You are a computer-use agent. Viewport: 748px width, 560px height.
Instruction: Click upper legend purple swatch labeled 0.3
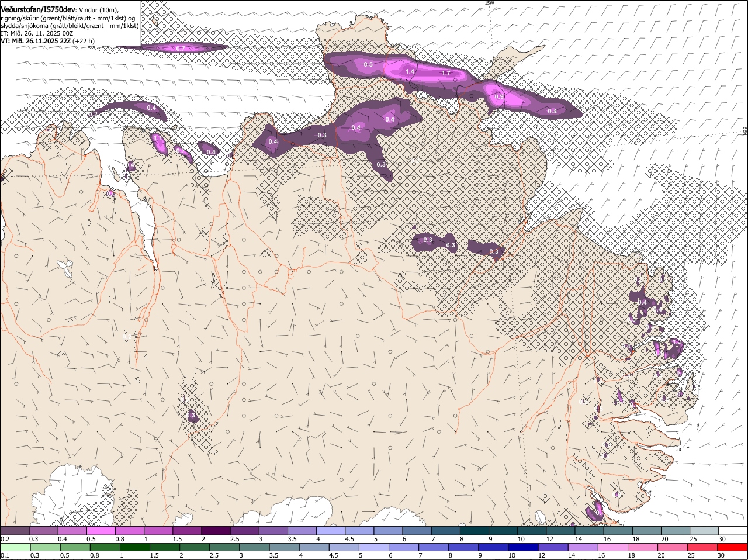[x=43, y=530]
